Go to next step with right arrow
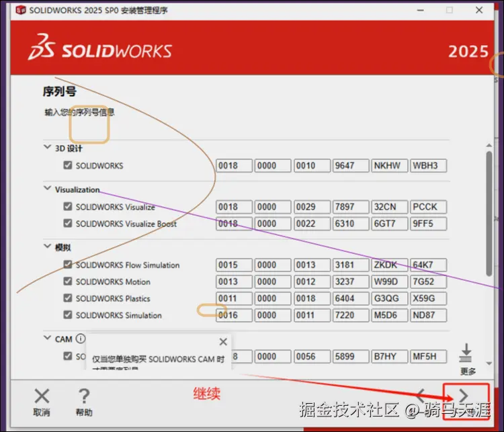The image size is (504, 432). [x=463, y=396]
